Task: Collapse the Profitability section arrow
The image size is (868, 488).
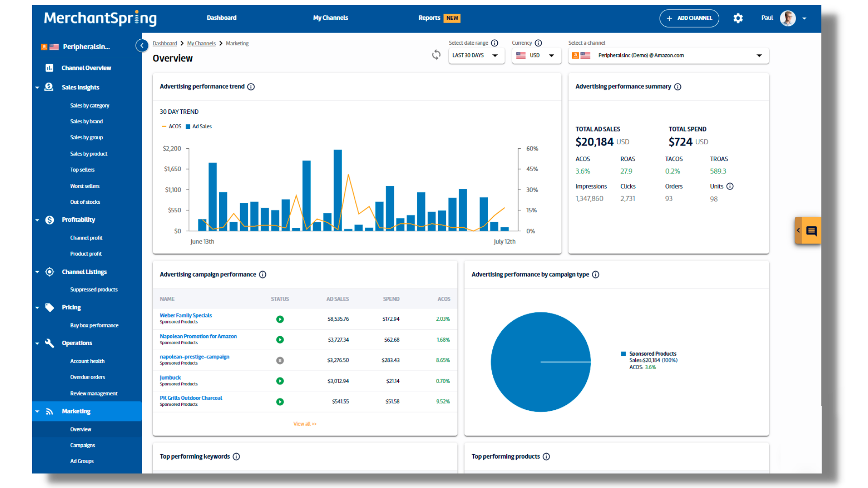Action: click(x=37, y=220)
